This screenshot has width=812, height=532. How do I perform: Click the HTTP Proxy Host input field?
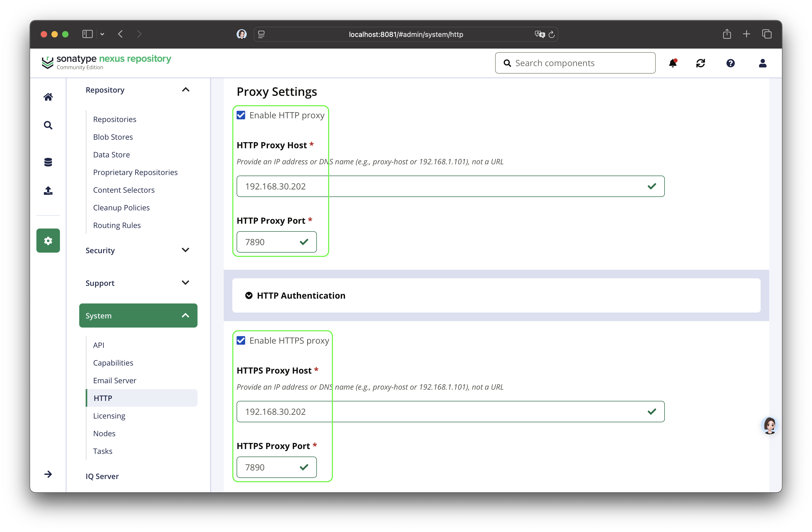pos(450,186)
